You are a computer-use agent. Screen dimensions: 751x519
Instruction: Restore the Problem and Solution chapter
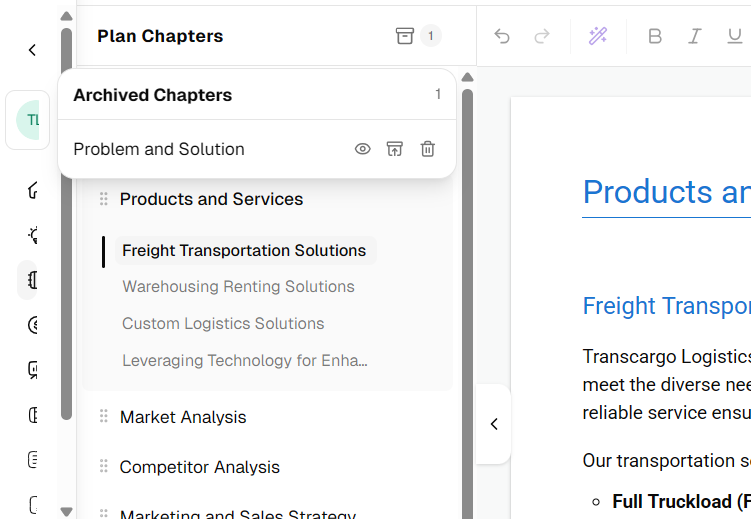[395, 149]
